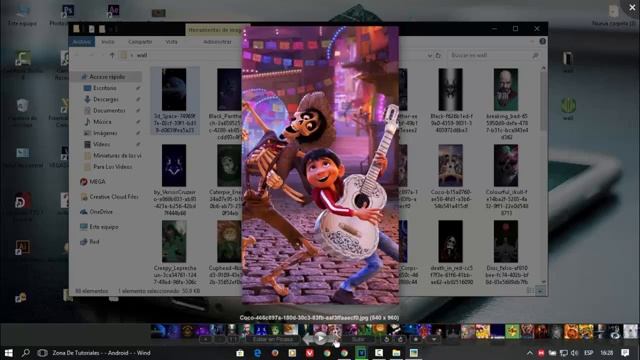This screenshot has width=640, height=360.
Task: Open Explorer help question mark icon
Action: coord(542,41)
